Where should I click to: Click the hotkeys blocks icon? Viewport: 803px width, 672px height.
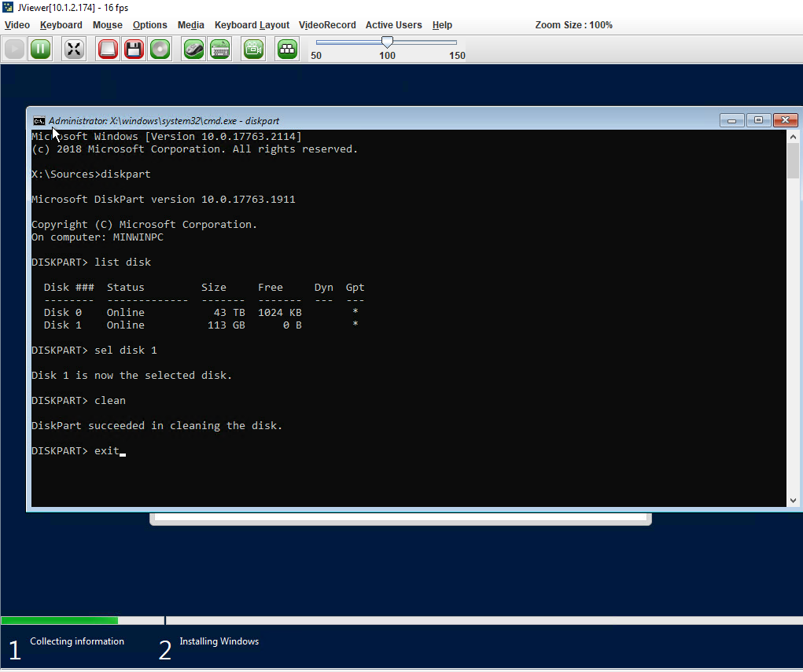click(287, 50)
